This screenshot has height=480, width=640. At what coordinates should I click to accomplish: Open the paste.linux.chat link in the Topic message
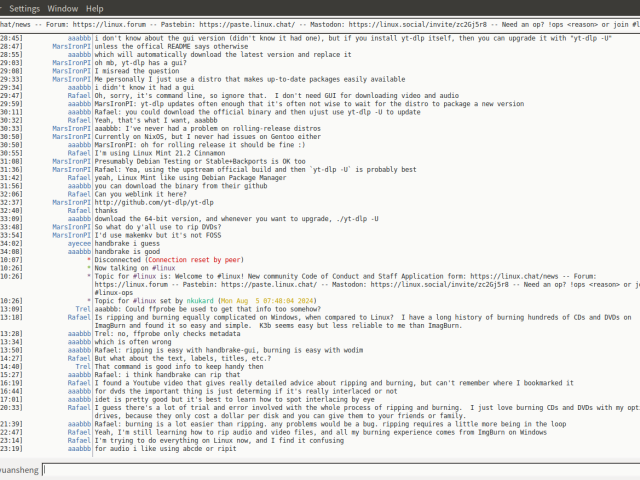268,284
